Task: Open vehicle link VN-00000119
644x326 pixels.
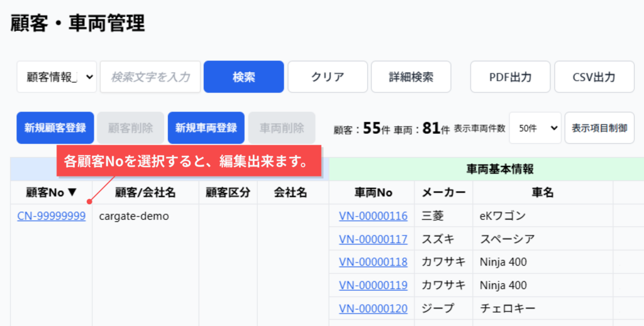Action: click(x=373, y=285)
